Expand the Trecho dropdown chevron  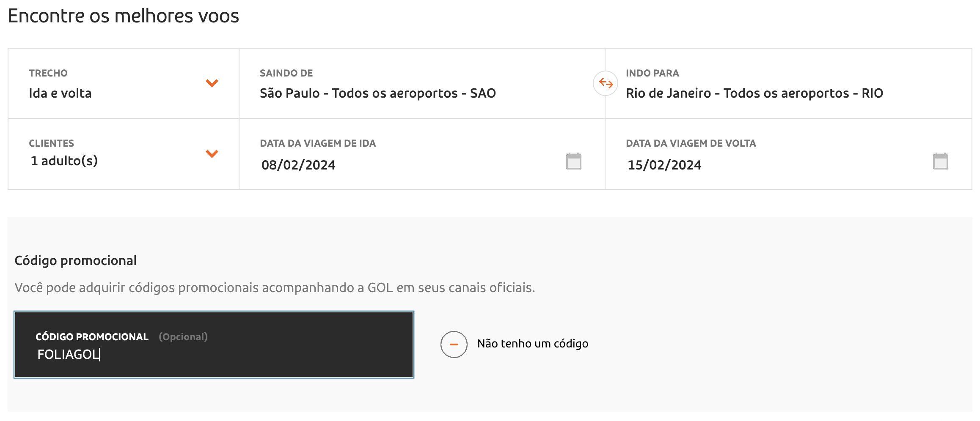[212, 83]
